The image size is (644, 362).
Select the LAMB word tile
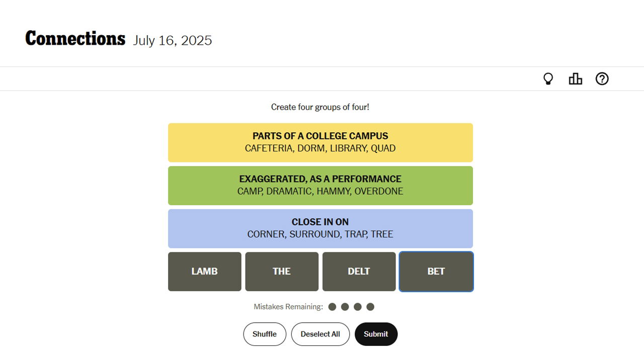coord(205,271)
